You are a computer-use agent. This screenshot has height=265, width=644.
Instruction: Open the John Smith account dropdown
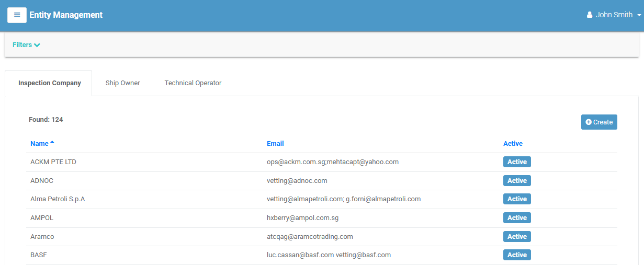(x=614, y=15)
